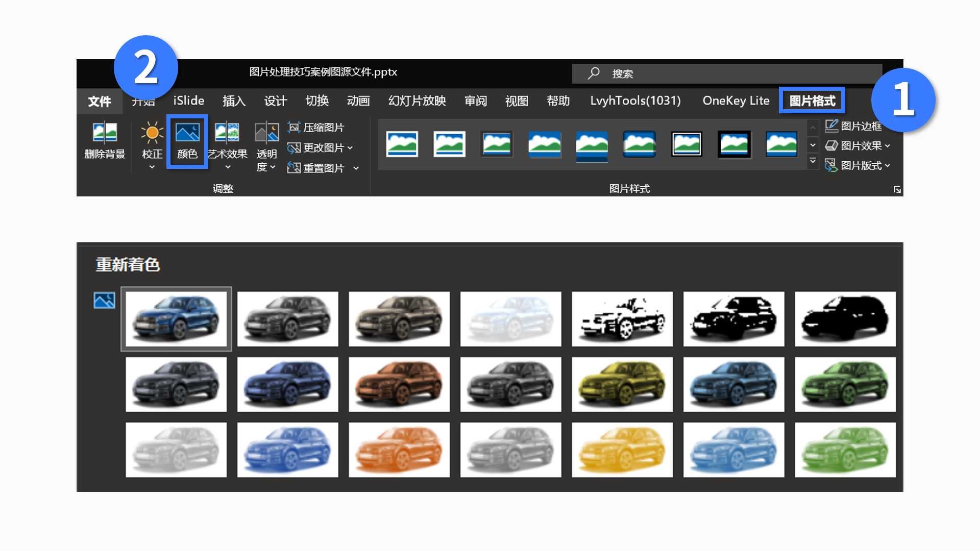The height and width of the screenshot is (551, 980).
Task: Apply the first picture style thumbnail
Action: pos(402,144)
